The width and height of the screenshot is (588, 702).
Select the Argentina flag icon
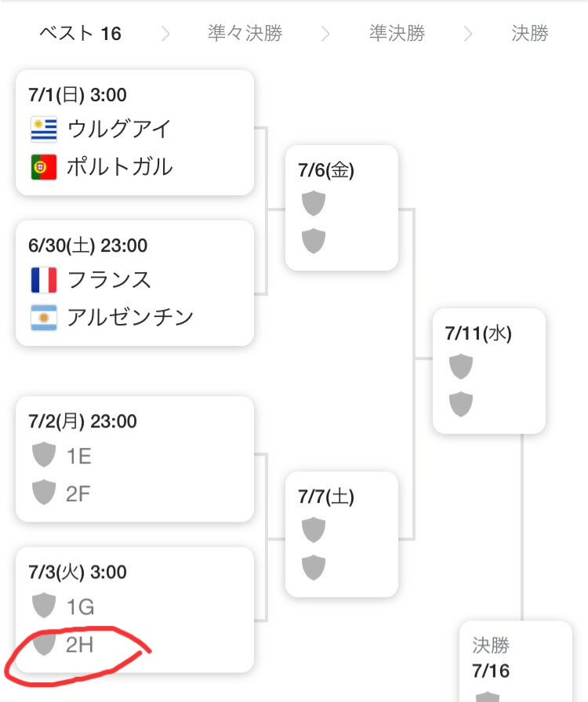pos(44,318)
